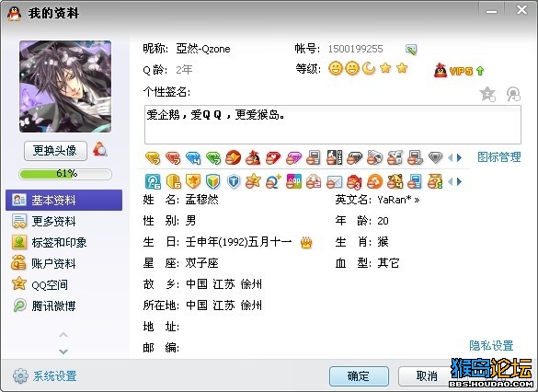The width and height of the screenshot is (538, 392).
Task: Click the profile avatar picture
Action: pyautogui.click(x=65, y=86)
